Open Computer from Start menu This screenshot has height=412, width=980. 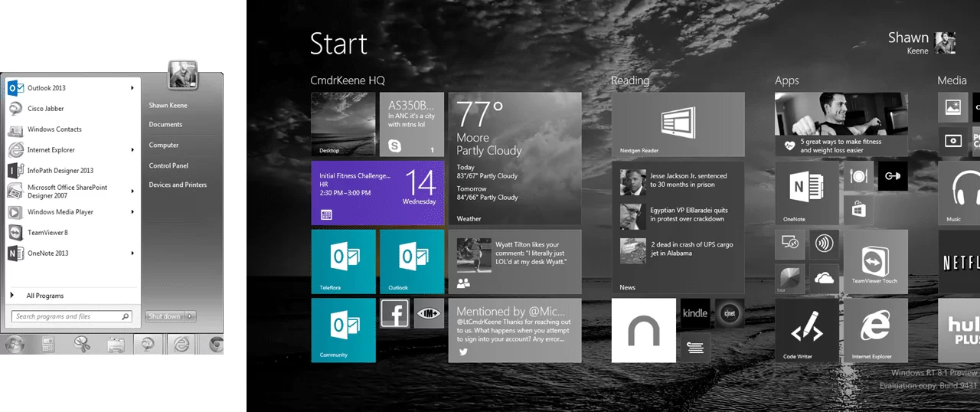(x=164, y=145)
